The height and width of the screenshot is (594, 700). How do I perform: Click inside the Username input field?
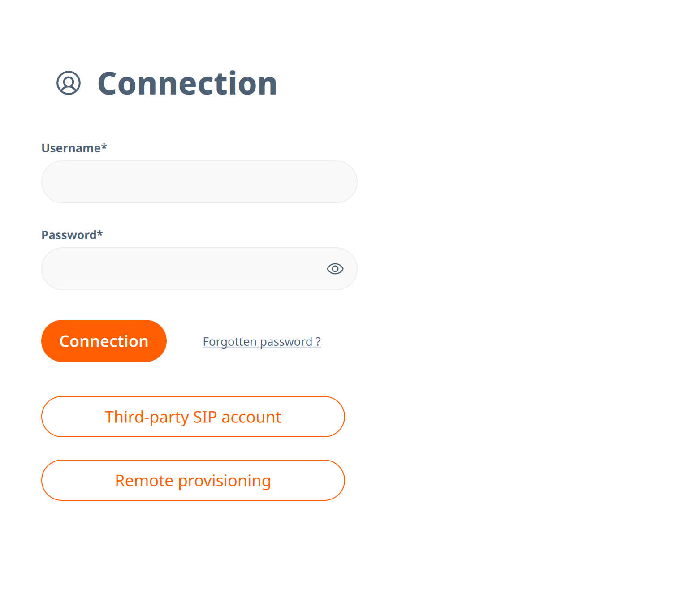click(x=199, y=181)
